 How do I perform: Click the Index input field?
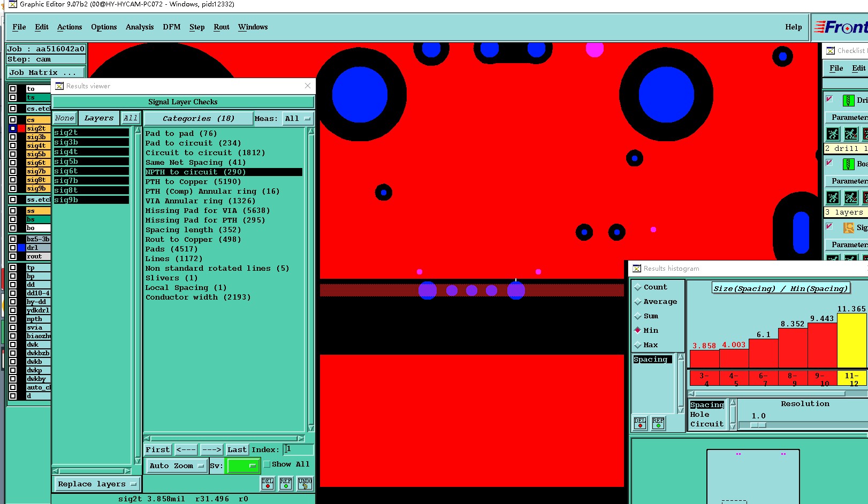click(x=298, y=449)
